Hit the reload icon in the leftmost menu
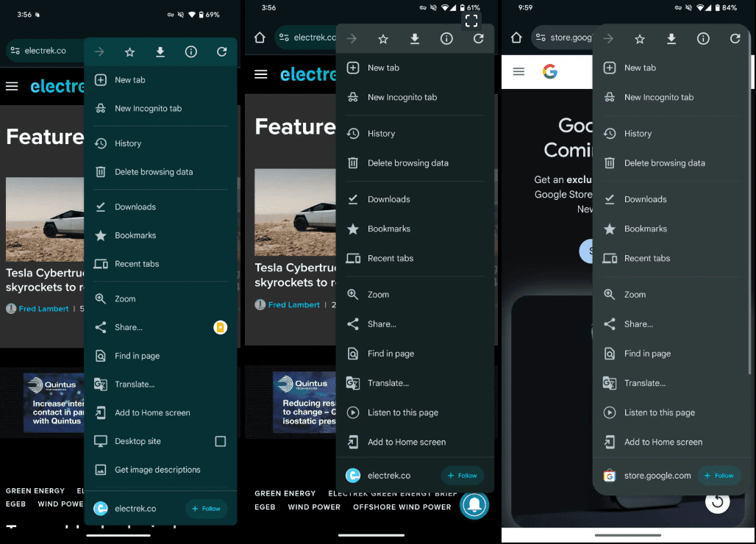756x544 pixels. [x=221, y=52]
